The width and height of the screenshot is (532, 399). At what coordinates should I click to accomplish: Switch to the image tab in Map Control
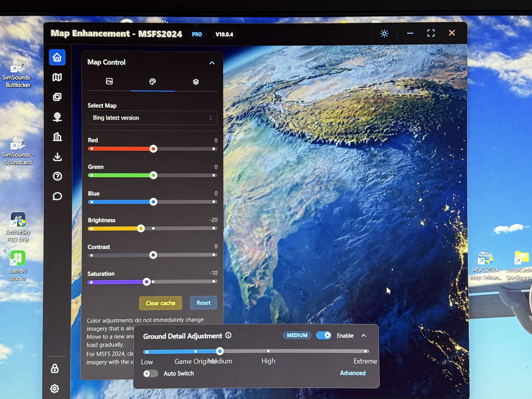coord(109,81)
